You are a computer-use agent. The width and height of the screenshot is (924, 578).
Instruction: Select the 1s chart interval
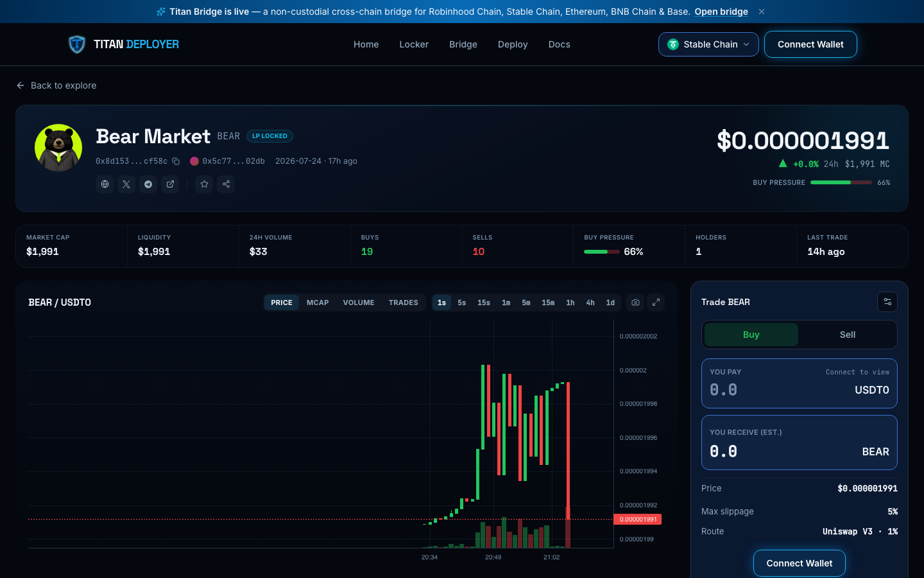click(441, 302)
